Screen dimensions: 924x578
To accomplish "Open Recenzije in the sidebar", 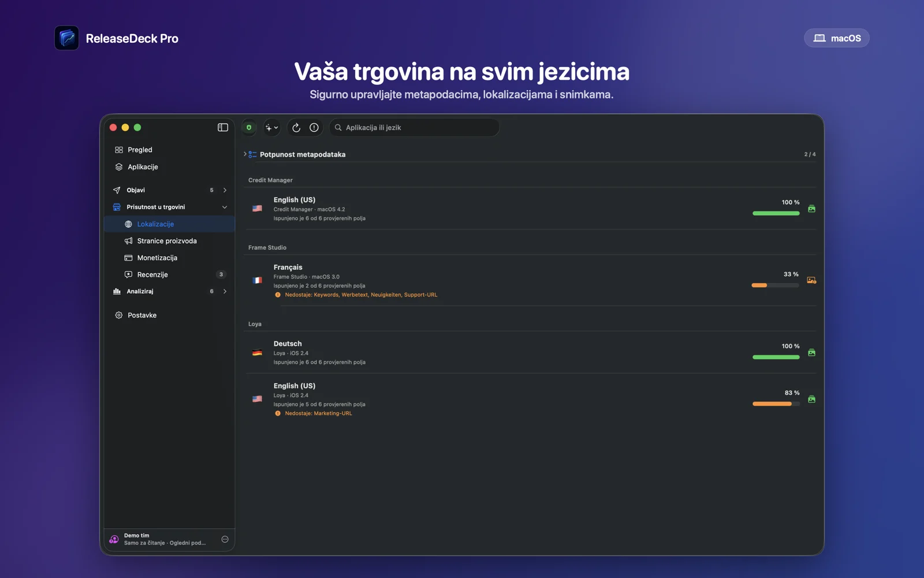I will [169, 275].
